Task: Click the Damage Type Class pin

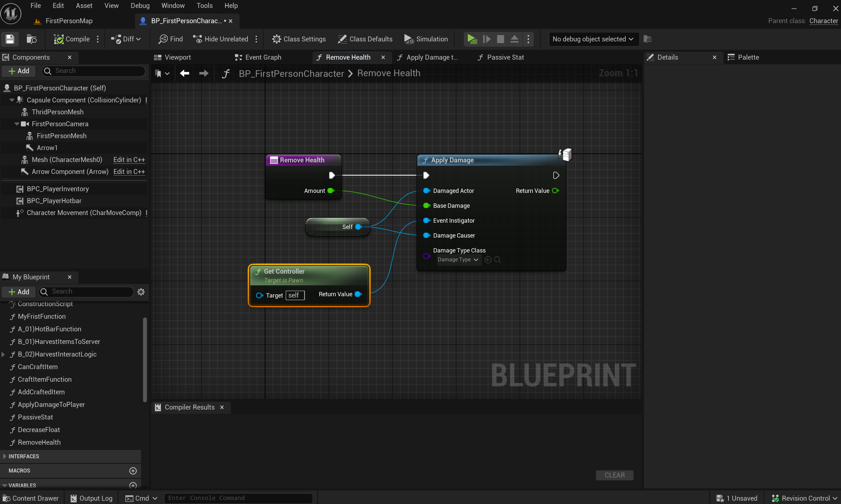Action: [426, 256]
